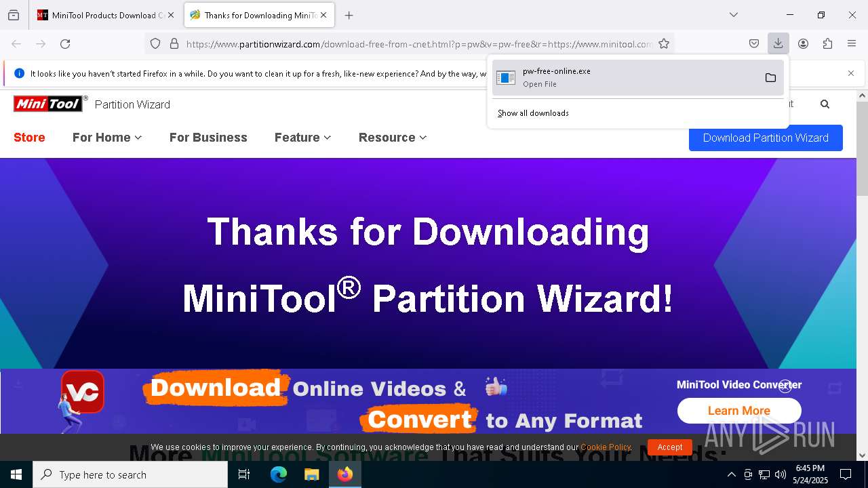Click the notification info icon

[x=19, y=73]
